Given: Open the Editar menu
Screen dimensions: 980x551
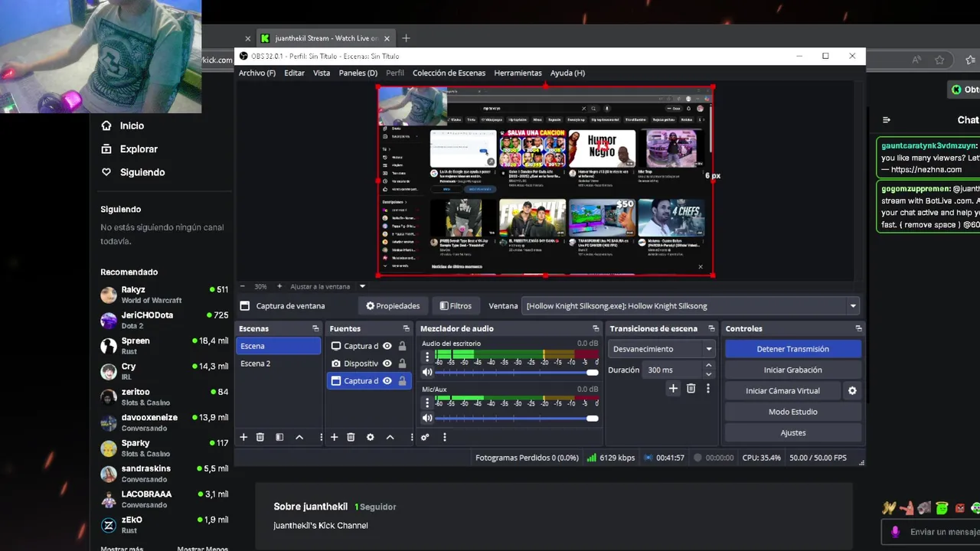Looking at the screenshot, I should coord(294,73).
